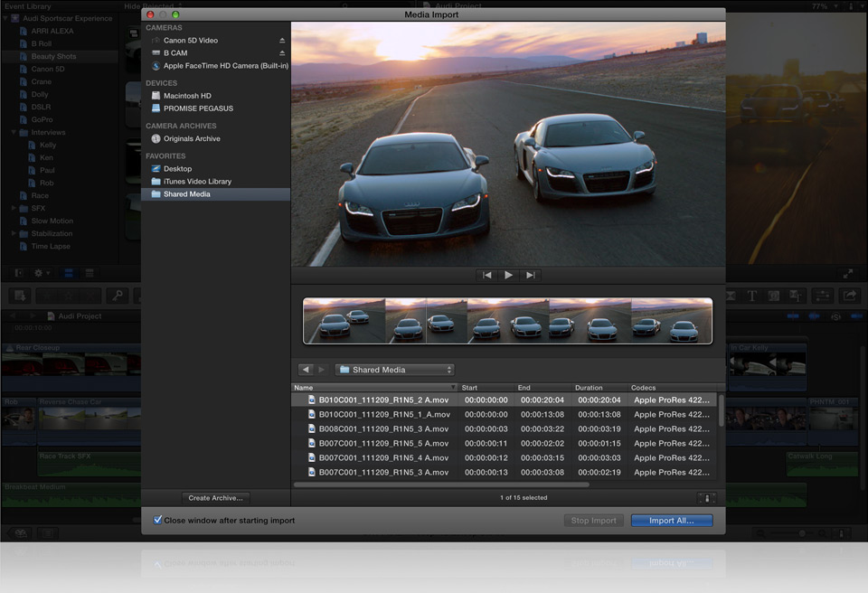Click the Share export icon in toolbar
This screenshot has width=868, height=593.
pyautogui.click(x=850, y=296)
